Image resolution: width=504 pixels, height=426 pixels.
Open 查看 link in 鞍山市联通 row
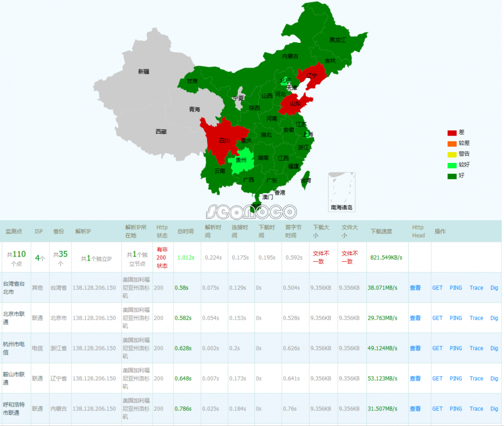(x=415, y=379)
